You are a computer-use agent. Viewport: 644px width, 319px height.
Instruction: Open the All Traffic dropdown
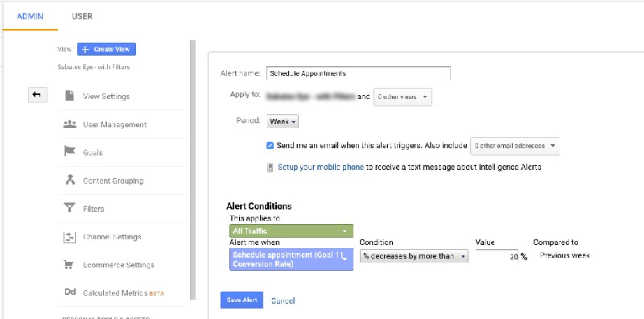291,231
